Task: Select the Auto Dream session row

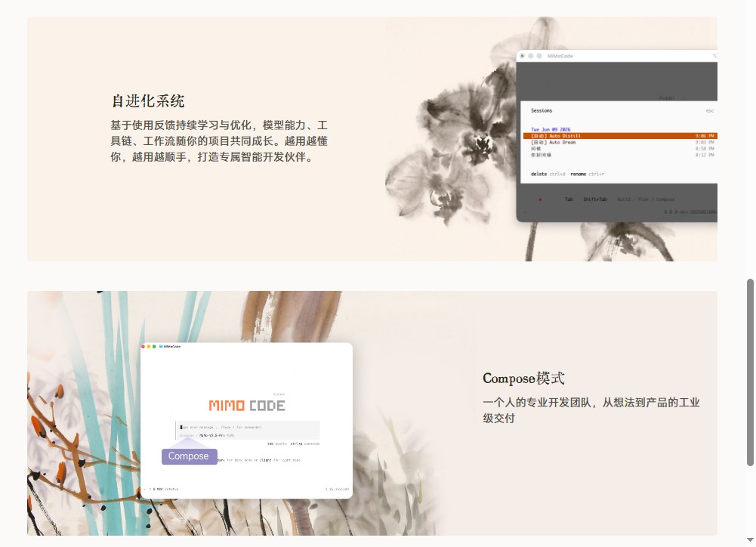Action: coord(620,142)
